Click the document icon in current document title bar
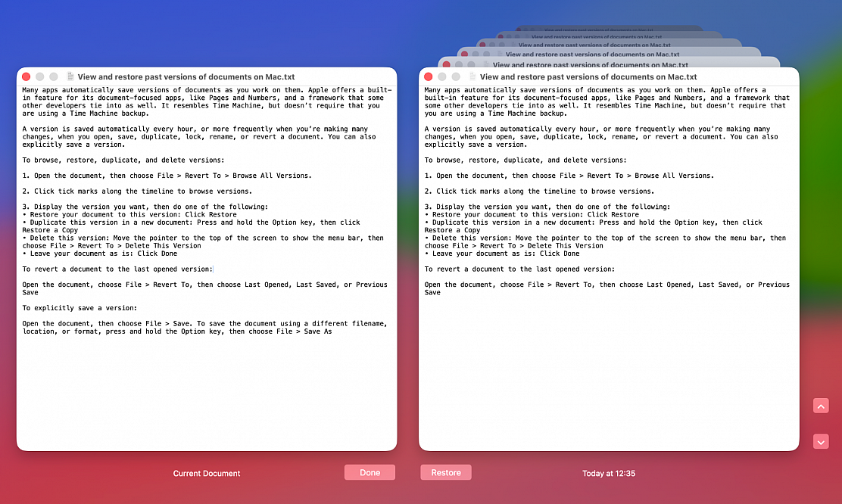 click(71, 76)
